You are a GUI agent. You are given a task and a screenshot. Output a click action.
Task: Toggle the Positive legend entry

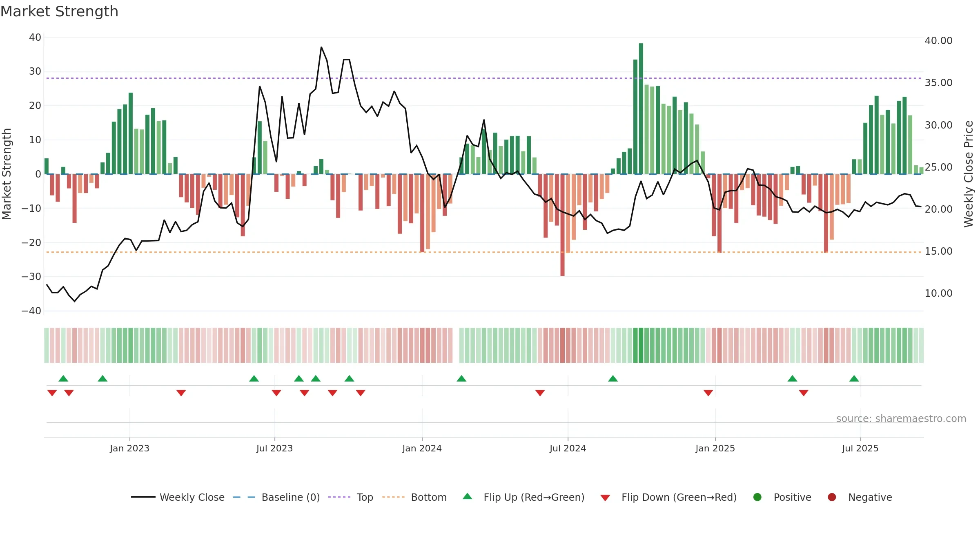[x=782, y=497]
